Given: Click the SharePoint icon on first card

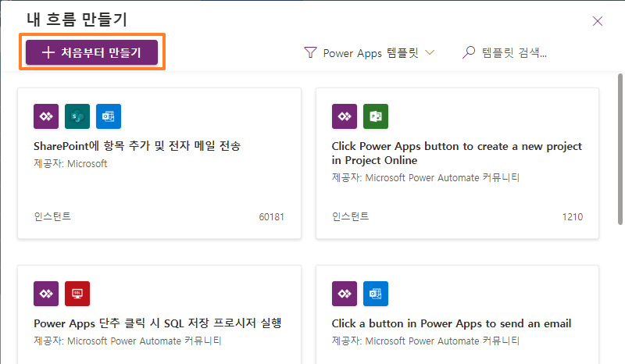Looking at the screenshot, I should (x=77, y=116).
